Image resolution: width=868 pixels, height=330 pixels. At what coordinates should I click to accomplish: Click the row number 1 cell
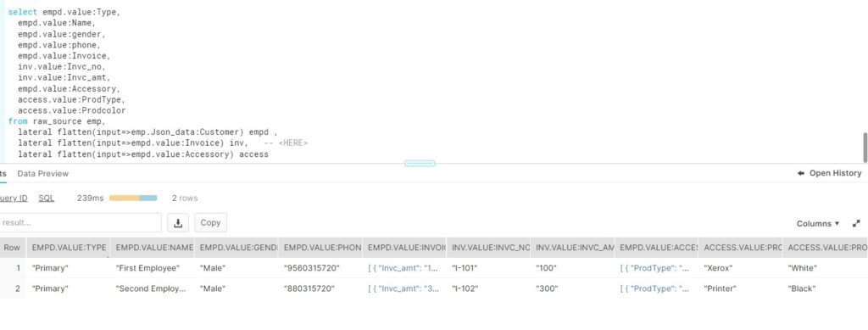pos(12,268)
